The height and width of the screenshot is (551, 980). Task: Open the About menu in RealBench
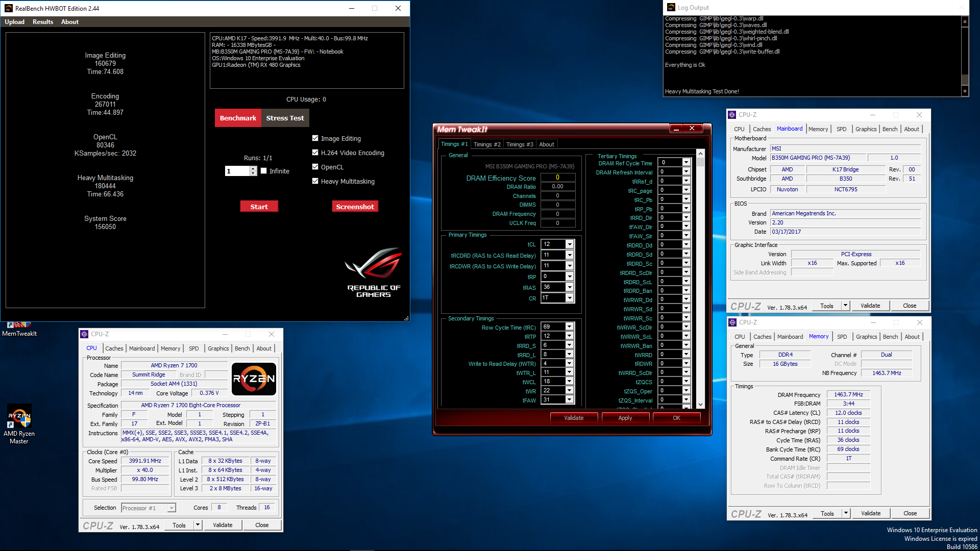point(70,22)
